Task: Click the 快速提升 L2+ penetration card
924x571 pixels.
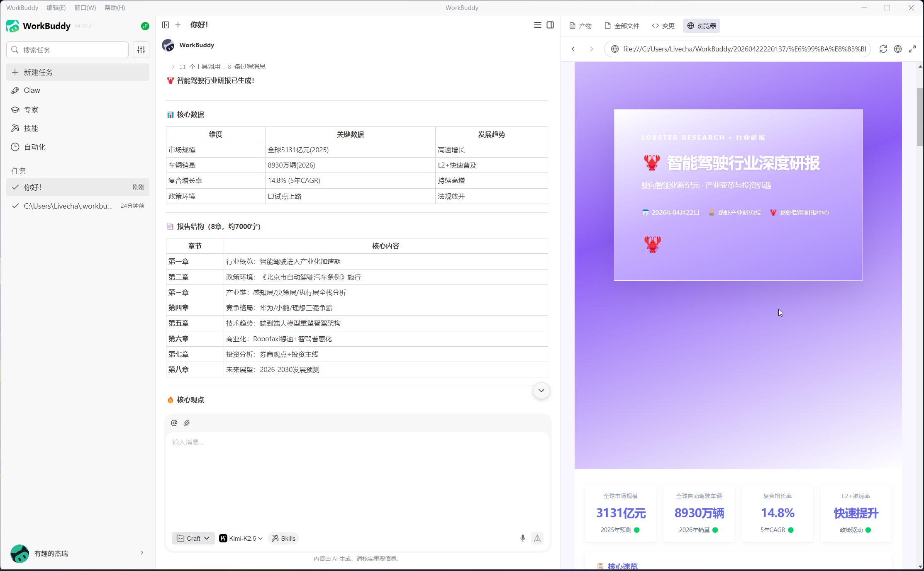Action: point(856,514)
